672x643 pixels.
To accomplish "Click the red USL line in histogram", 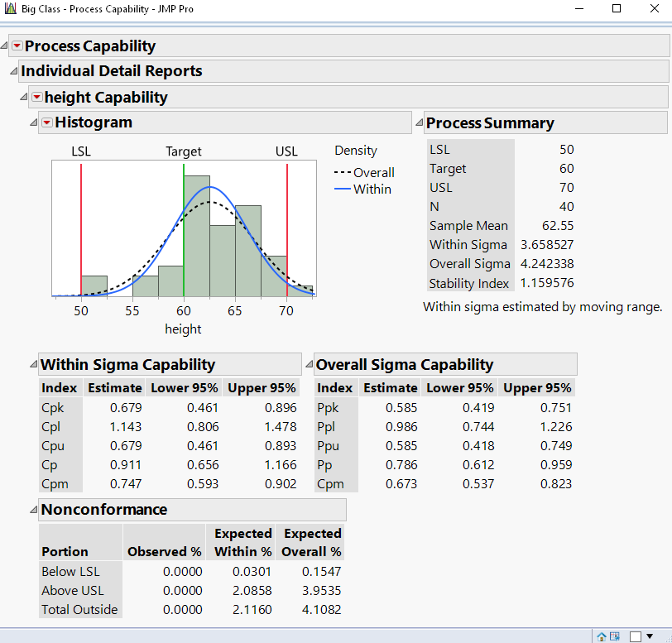I will click(x=286, y=230).
